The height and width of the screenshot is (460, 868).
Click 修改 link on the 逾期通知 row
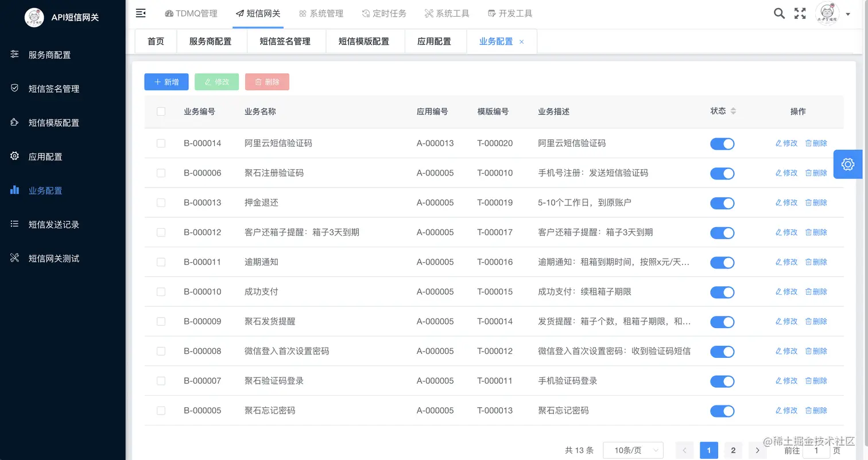pos(786,262)
